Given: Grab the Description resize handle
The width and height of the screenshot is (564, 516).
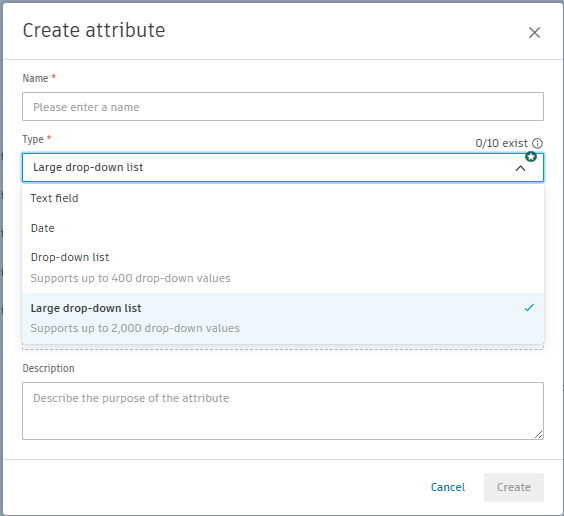Looking at the screenshot, I should [x=538, y=435].
